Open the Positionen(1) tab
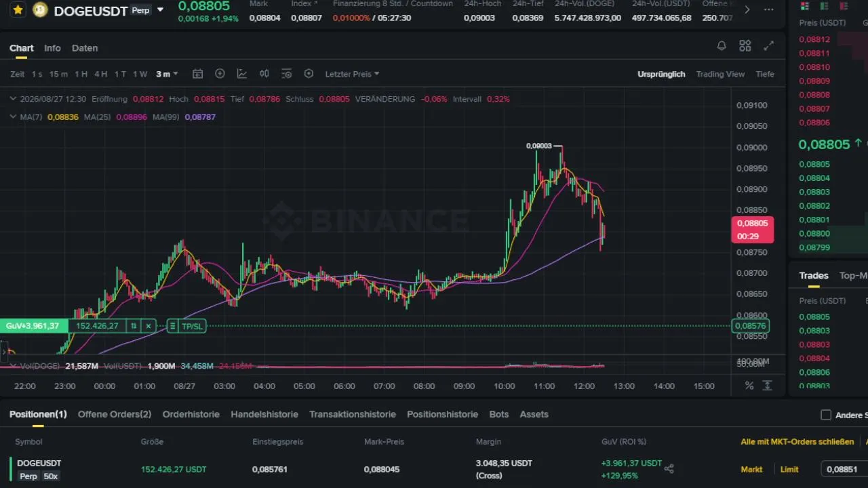This screenshot has width=868, height=488. click(x=38, y=414)
